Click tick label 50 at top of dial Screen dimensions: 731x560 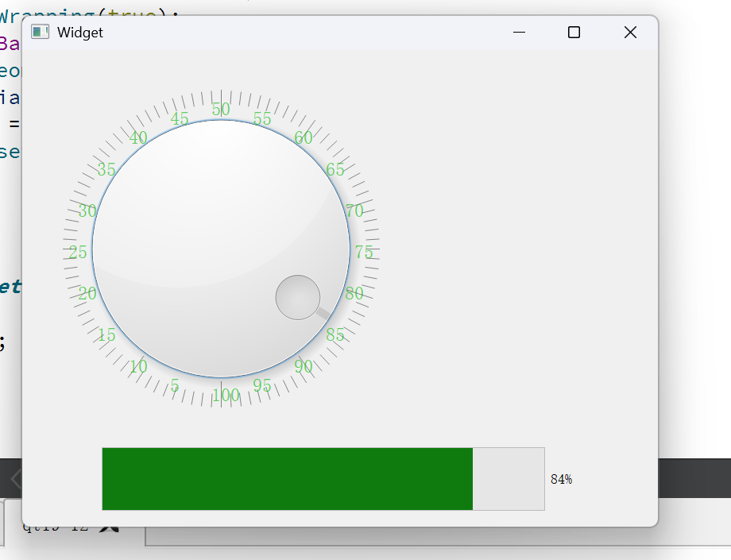click(x=222, y=109)
